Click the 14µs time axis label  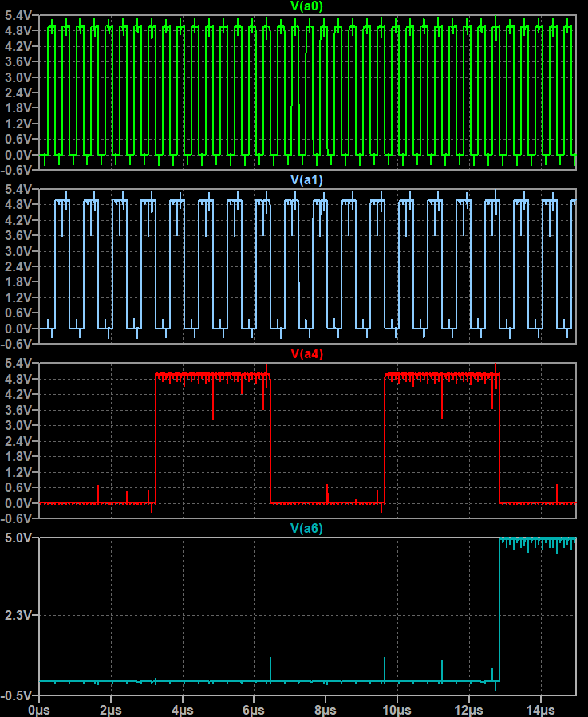tap(540, 710)
